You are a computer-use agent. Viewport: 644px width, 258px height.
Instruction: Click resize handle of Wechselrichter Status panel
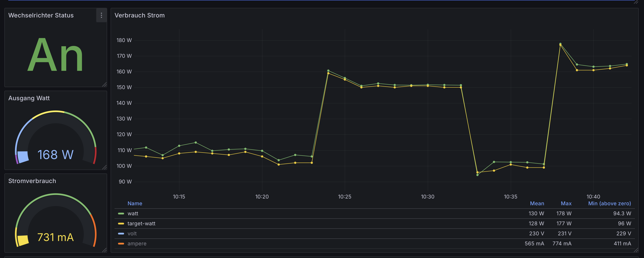point(105,85)
